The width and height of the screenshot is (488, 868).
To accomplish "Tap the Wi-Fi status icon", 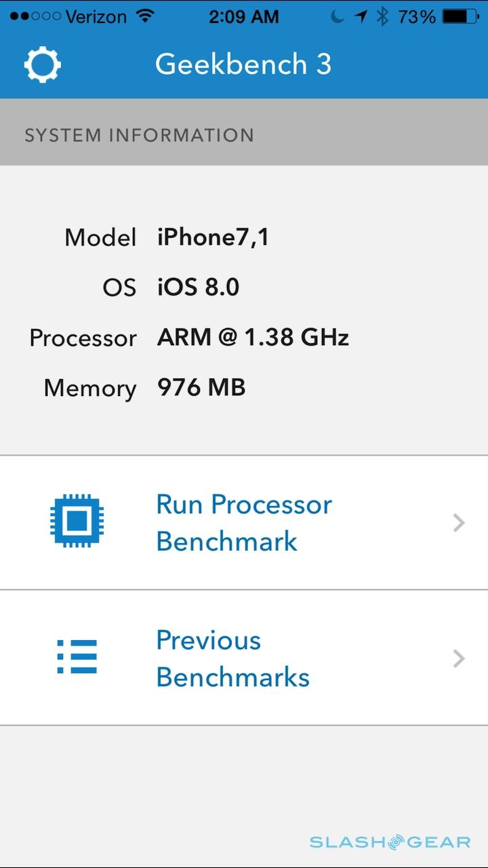I will [x=145, y=17].
